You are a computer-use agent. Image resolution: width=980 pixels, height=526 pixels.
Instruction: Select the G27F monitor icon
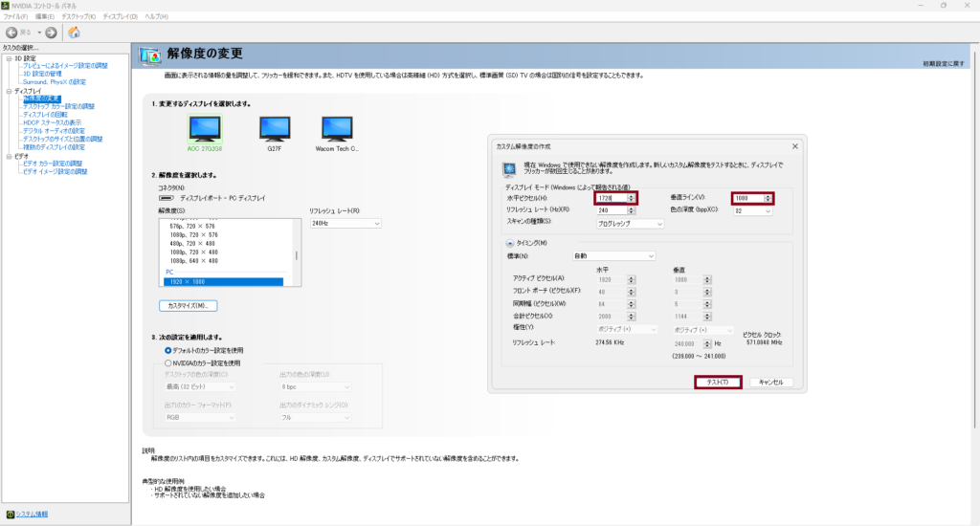click(272, 128)
